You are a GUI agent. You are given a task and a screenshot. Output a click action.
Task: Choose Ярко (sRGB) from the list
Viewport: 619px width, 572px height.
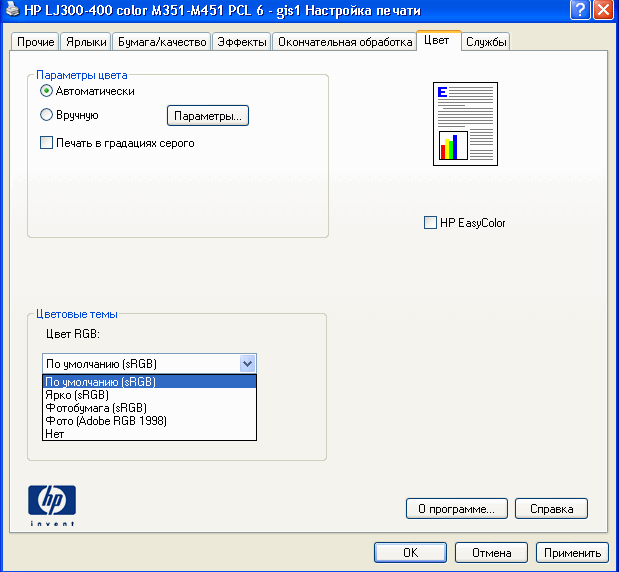(149, 395)
